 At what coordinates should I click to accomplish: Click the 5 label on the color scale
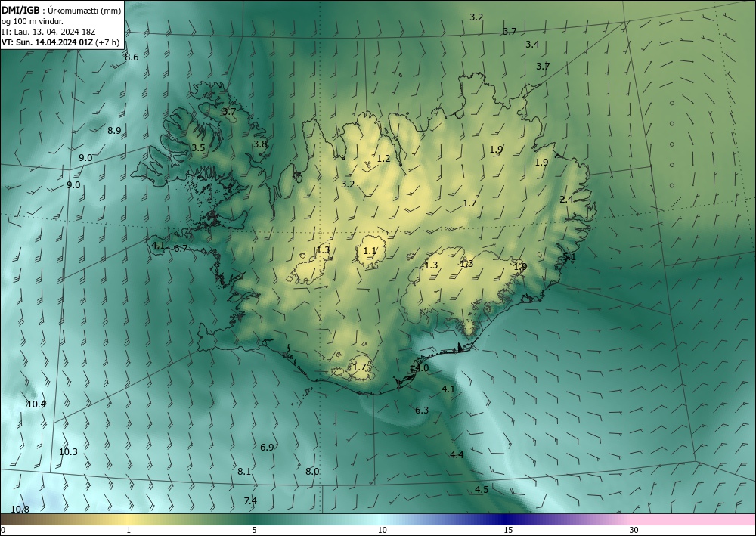coord(254,530)
